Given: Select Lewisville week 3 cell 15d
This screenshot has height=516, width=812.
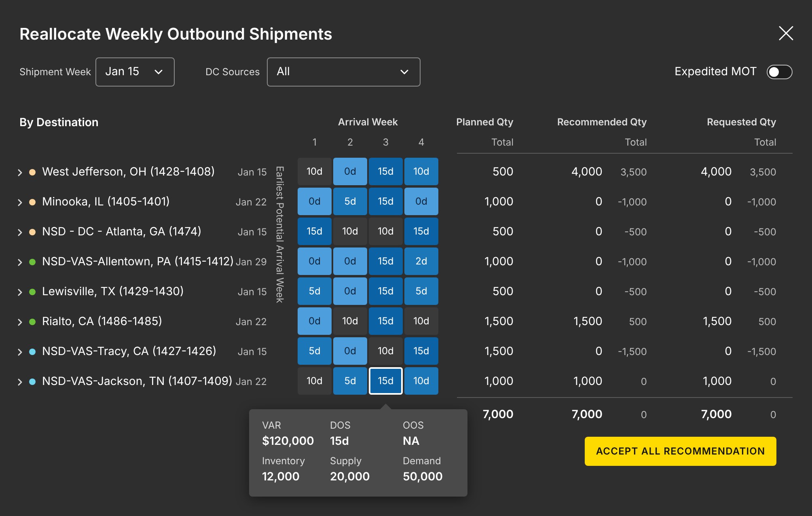Looking at the screenshot, I should (x=386, y=291).
